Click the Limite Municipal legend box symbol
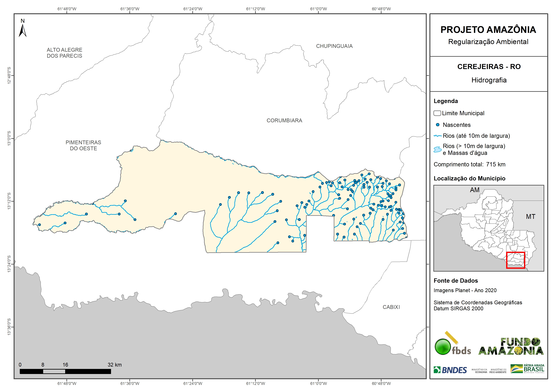The height and width of the screenshot is (392, 555). (437, 113)
